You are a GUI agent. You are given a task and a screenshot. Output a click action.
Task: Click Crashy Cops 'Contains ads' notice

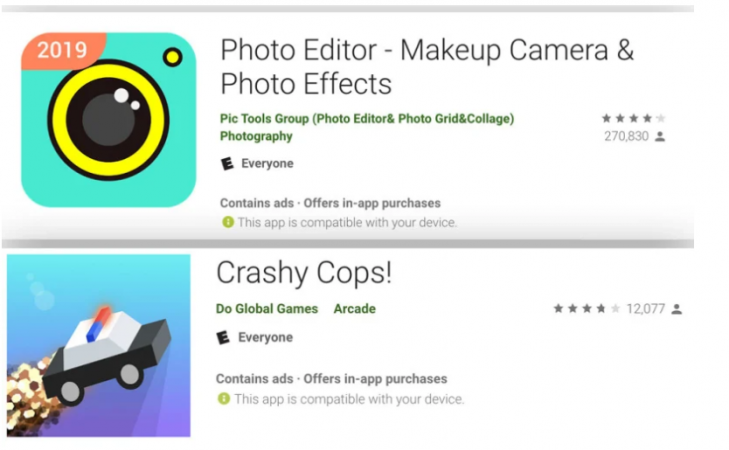(254, 379)
